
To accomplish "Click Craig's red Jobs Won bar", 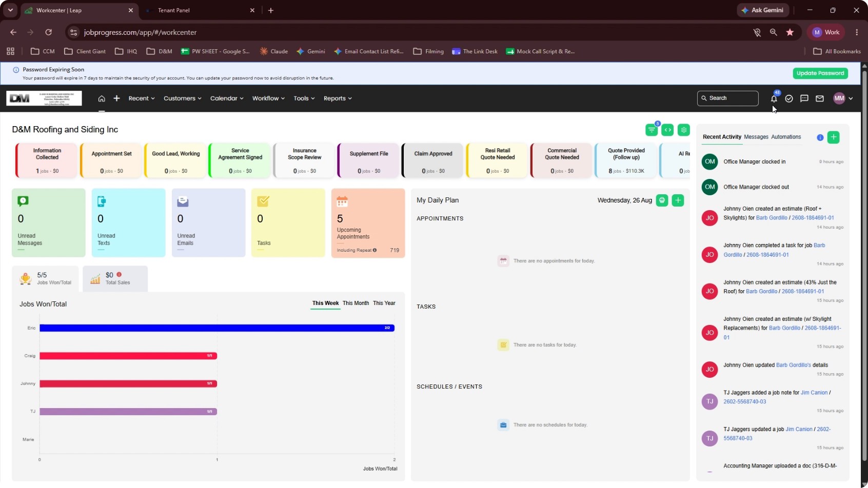I will (128, 356).
